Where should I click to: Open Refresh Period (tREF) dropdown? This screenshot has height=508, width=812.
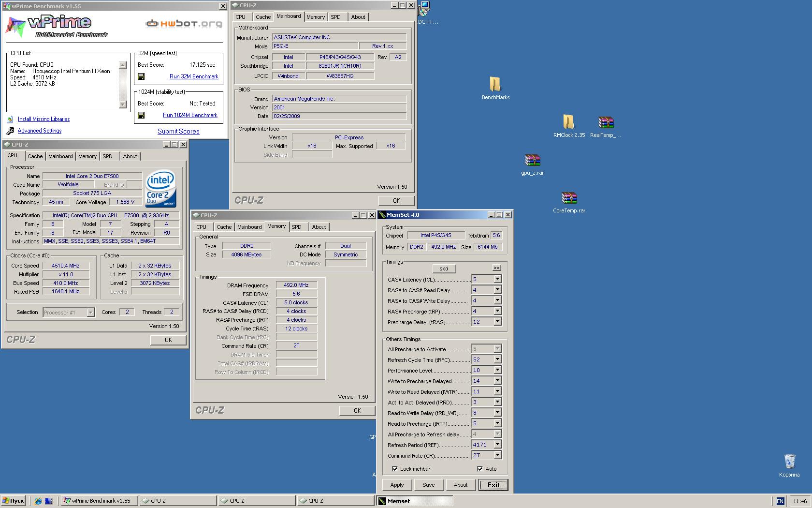click(497, 445)
